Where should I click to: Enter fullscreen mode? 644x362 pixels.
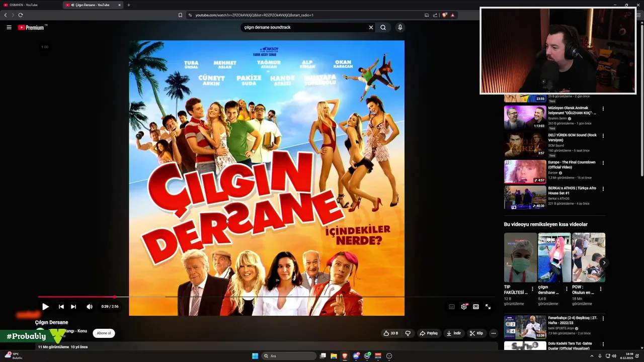coord(488,307)
